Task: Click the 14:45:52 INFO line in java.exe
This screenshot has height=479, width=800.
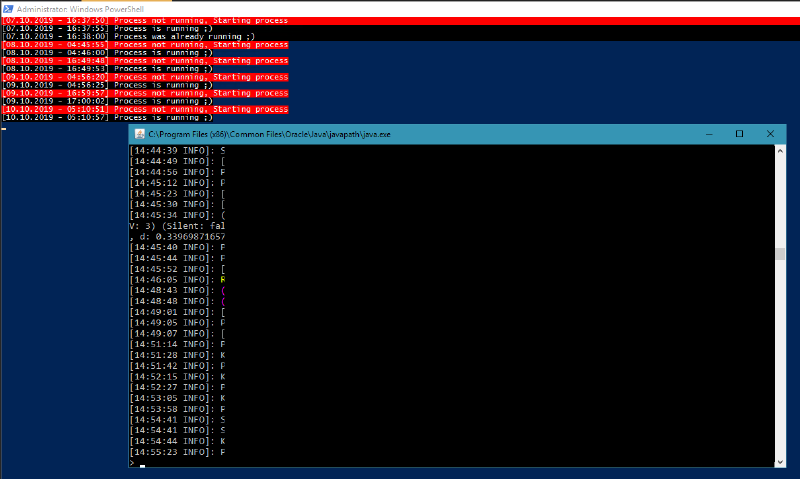Action: [177, 269]
